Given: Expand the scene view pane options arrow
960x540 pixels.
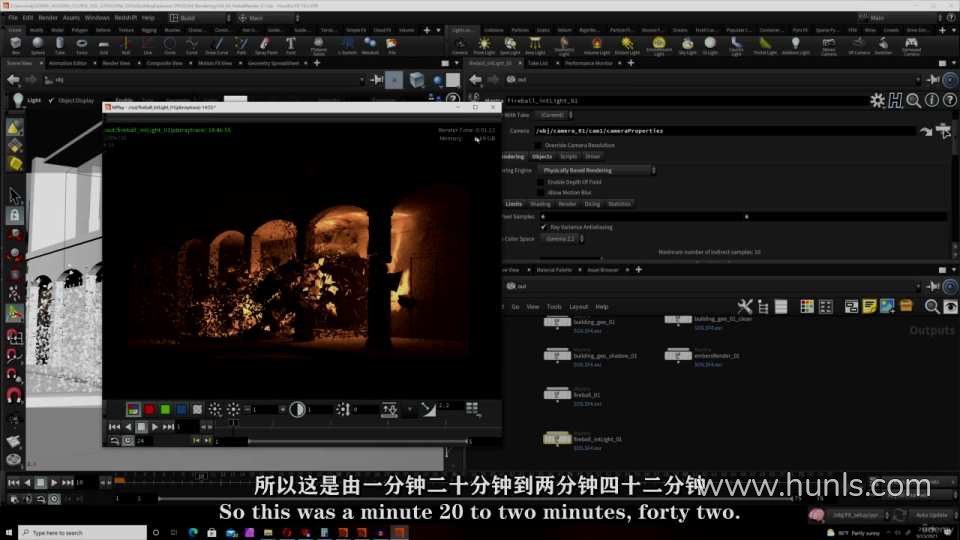Looking at the screenshot, I should pyautogui.click(x=457, y=63).
